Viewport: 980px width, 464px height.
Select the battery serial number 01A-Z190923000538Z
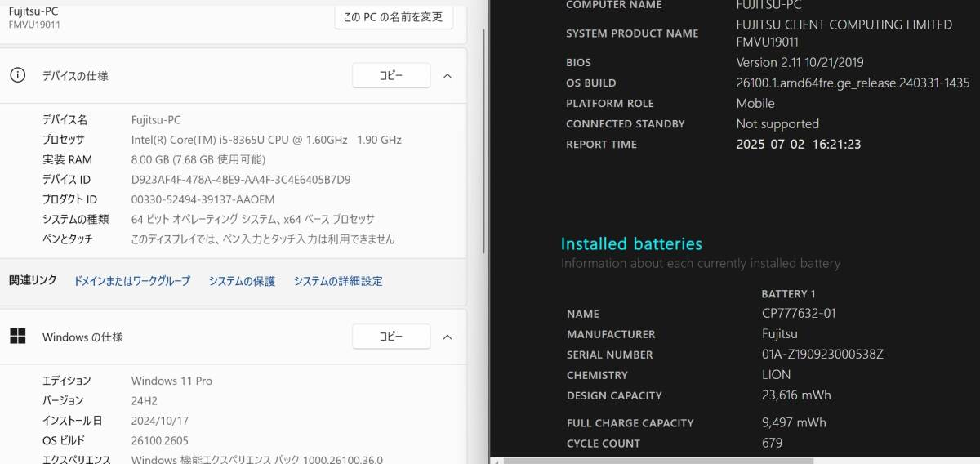pos(822,354)
